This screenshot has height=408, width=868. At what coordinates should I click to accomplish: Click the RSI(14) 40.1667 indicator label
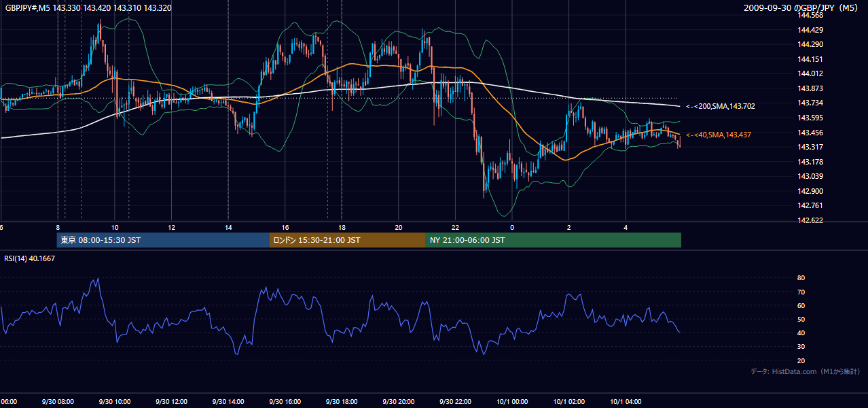click(30, 258)
